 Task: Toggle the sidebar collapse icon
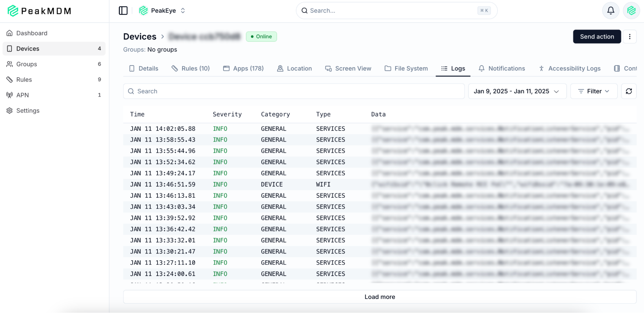(x=123, y=11)
